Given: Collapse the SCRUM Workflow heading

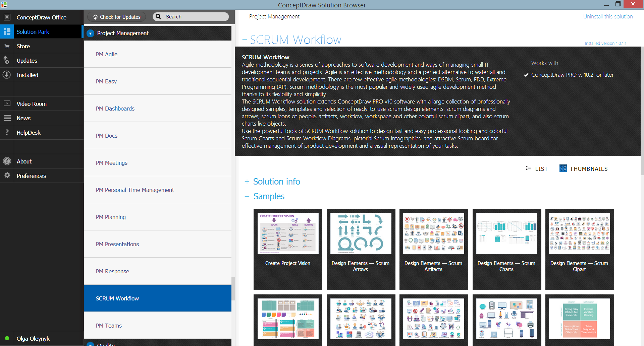Looking at the screenshot, I should pyautogui.click(x=245, y=40).
